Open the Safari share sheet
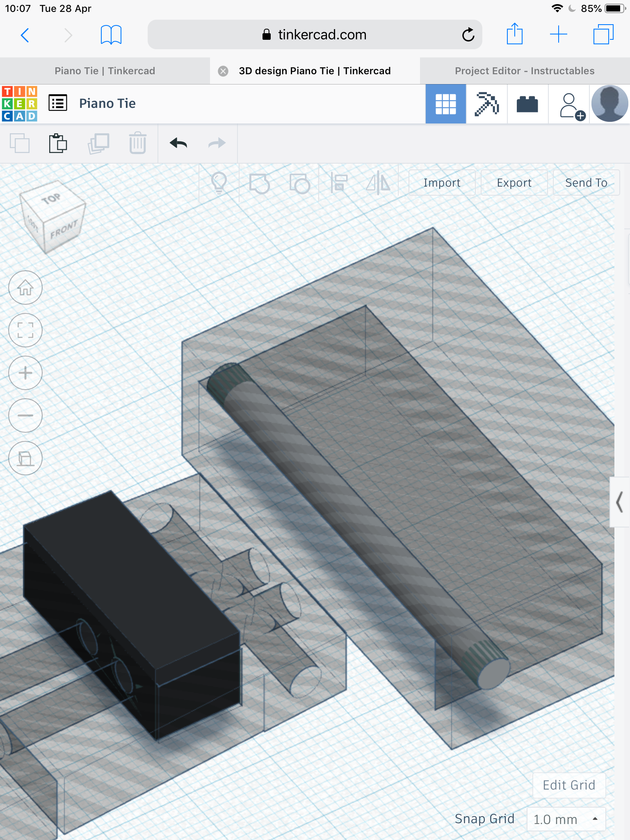The height and width of the screenshot is (840, 630). (x=514, y=34)
